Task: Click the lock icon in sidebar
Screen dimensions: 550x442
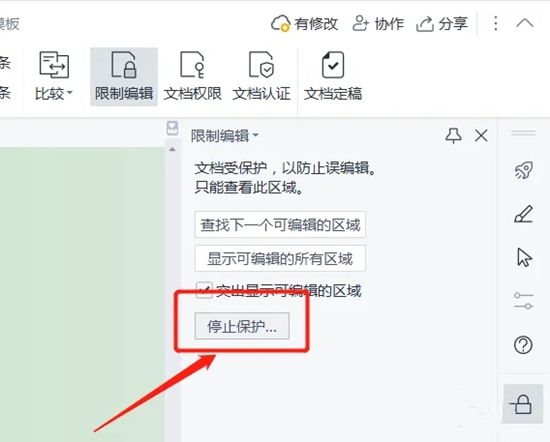Action: click(x=523, y=404)
